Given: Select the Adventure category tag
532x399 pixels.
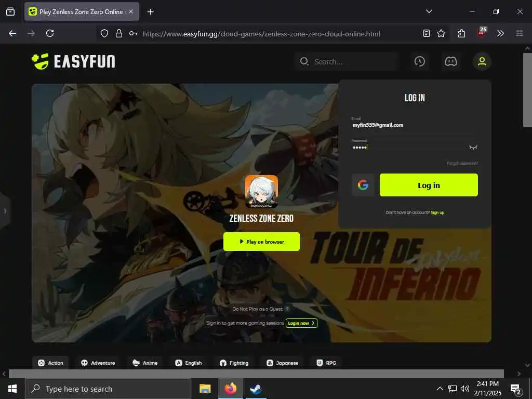Looking at the screenshot, I should pyautogui.click(x=98, y=363).
